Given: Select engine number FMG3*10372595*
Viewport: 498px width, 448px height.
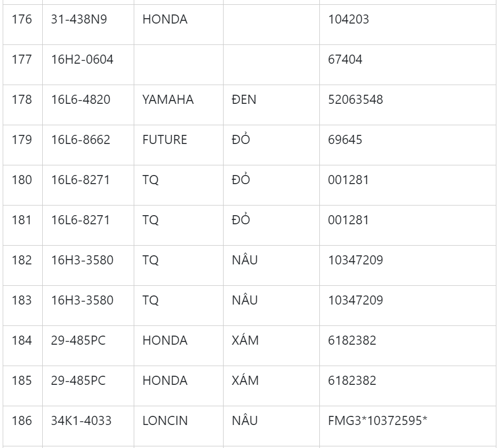Looking at the screenshot, I should pos(378,421).
